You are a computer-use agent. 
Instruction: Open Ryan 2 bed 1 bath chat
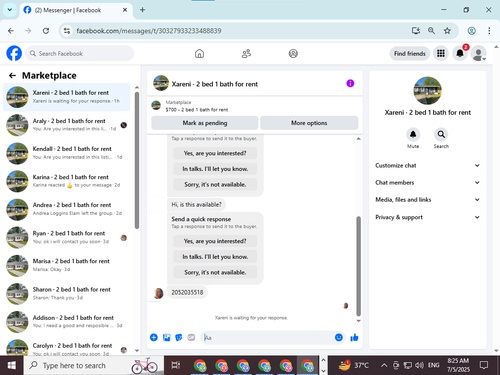[67, 237]
